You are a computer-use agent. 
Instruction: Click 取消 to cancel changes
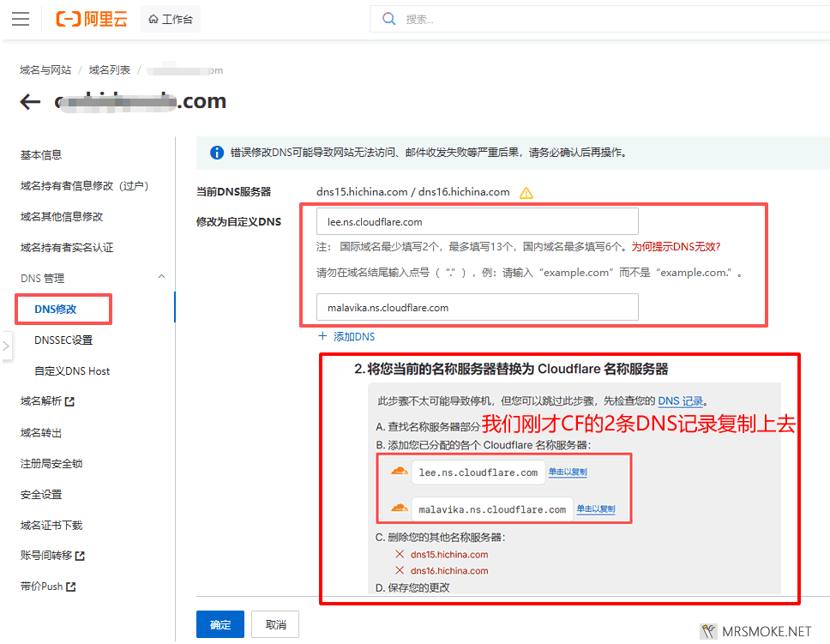[275, 624]
